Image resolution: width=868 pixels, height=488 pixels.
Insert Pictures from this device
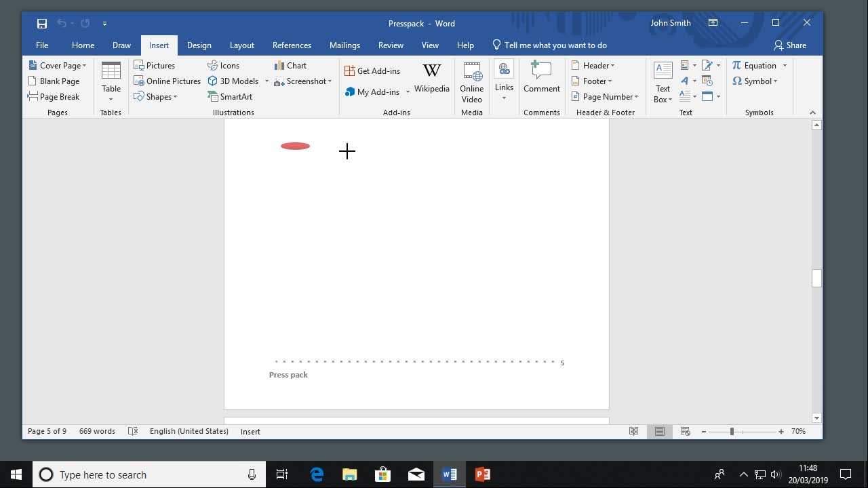pyautogui.click(x=155, y=66)
